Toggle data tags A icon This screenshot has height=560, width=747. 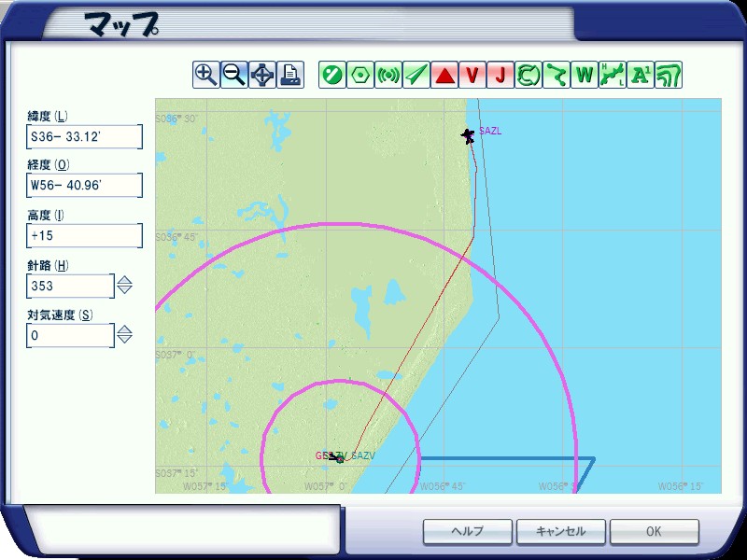pos(641,75)
